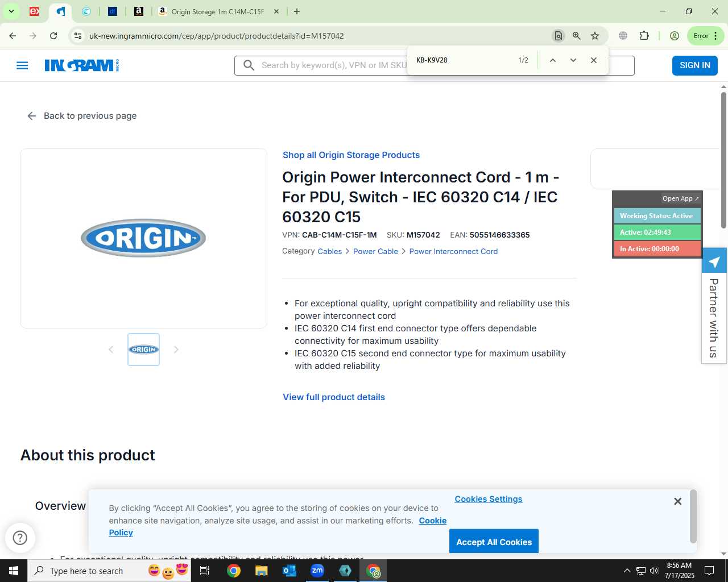
Task: Click the cookie banner scrollbar
Action: pos(693,516)
